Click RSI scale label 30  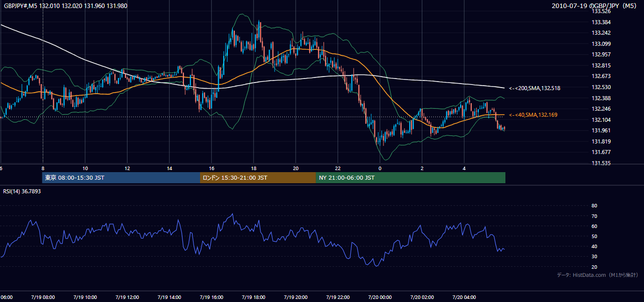coord(594,257)
